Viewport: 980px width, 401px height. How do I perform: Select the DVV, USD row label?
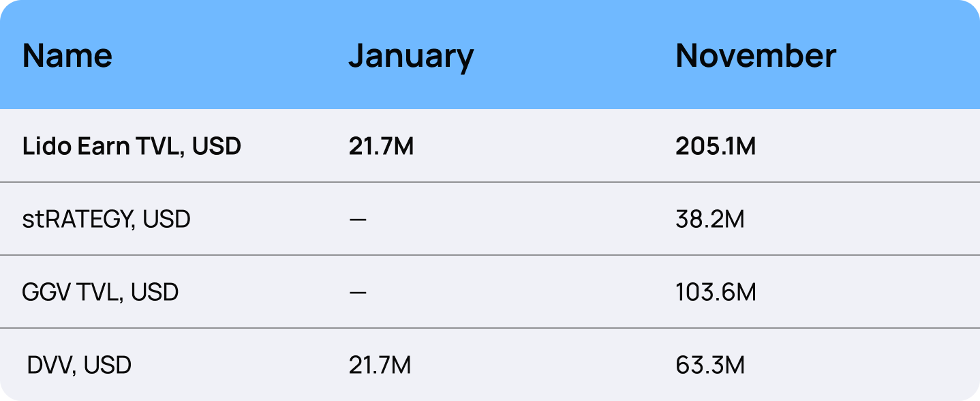79,366
